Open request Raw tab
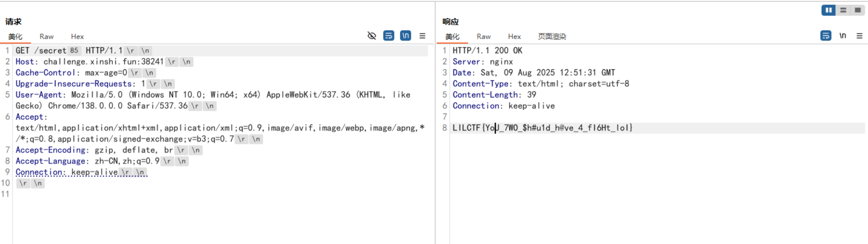Viewport: 868px width, 244px height. (46, 37)
